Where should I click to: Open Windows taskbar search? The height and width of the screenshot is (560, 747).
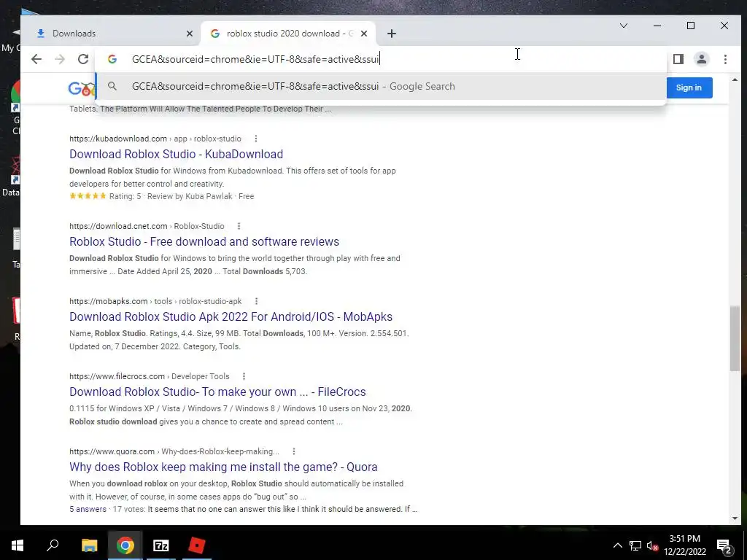tap(53, 545)
